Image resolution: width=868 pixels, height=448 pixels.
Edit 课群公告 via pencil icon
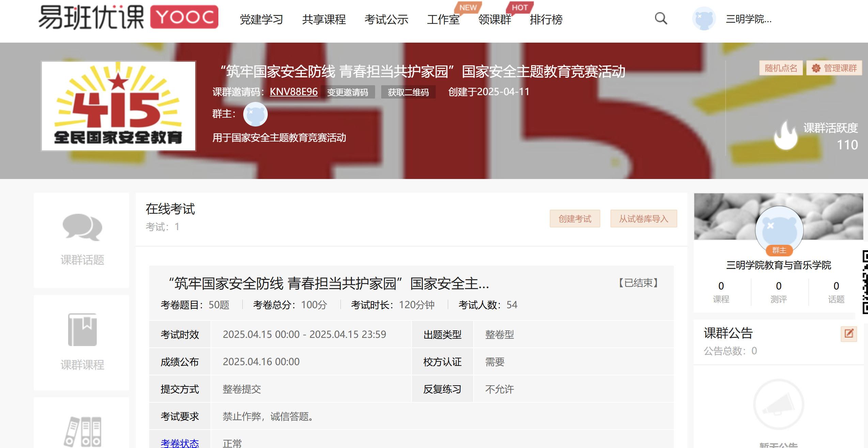click(x=849, y=333)
